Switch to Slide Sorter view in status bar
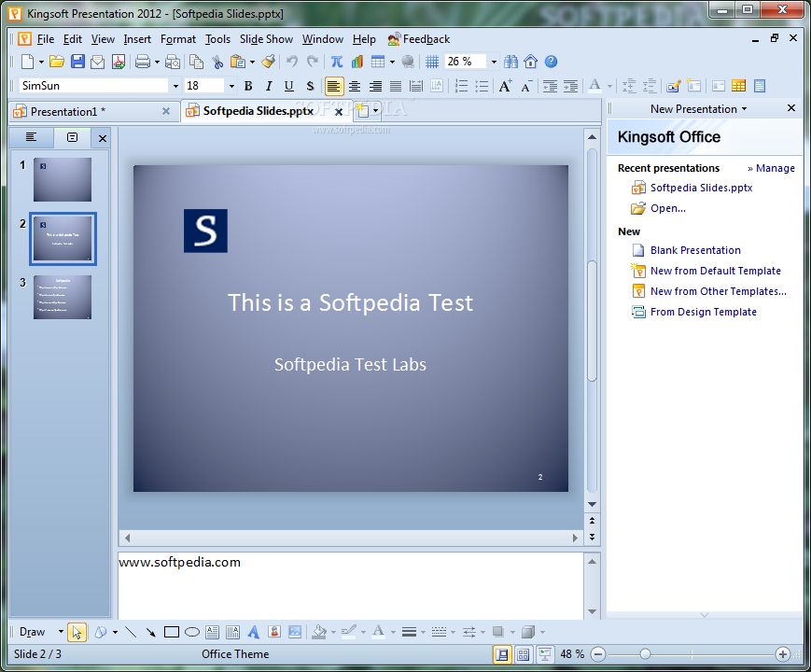Screen dimensions: 811x672 tap(523, 654)
